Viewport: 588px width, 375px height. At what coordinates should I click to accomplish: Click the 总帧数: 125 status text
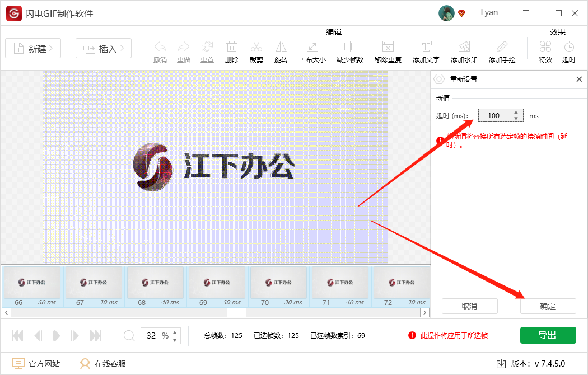pos(223,336)
